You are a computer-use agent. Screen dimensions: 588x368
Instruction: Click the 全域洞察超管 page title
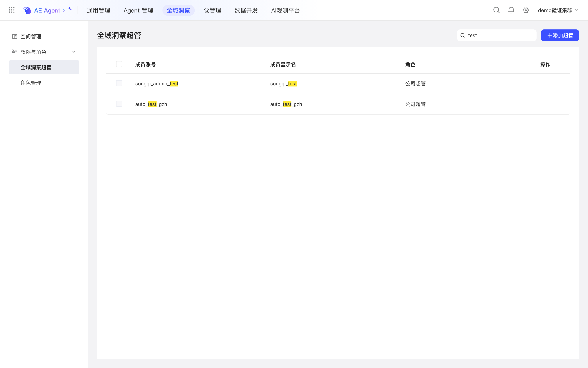(119, 35)
